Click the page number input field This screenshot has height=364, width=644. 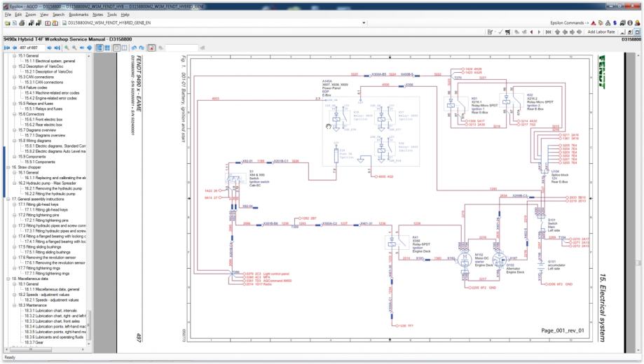click(29, 48)
